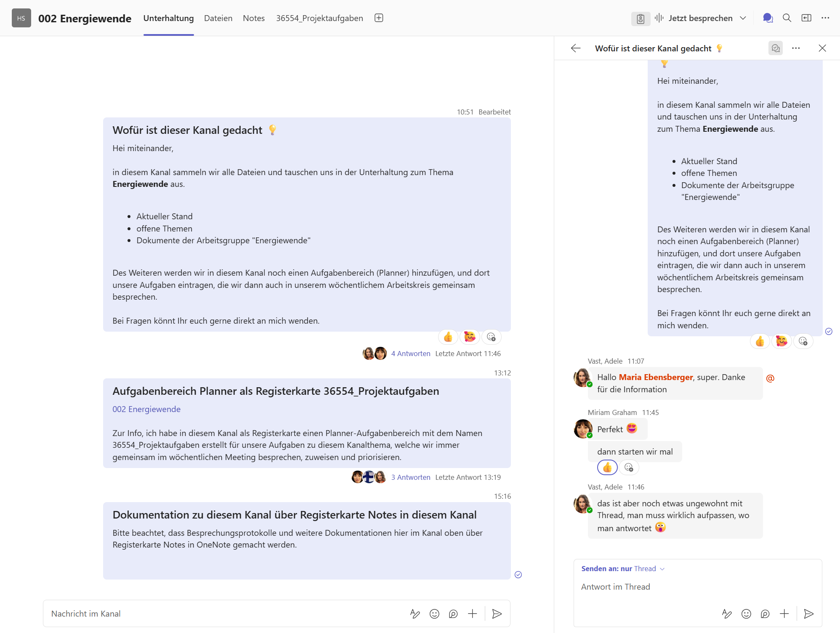Screen dimensions: 840x633
Task: Click the @ mention indicator beside Adele's reply
Action: 770,378
